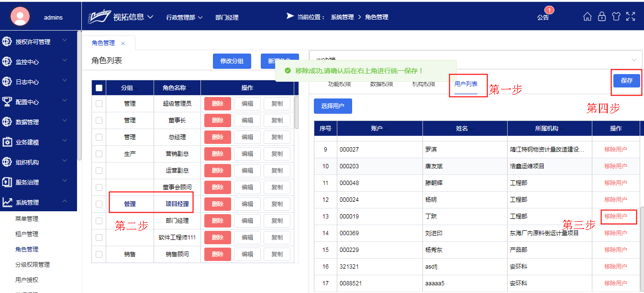Click the 数据管理 globe icon
The width and height of the screenshot is (644, 293).
[x=7, y=122]
